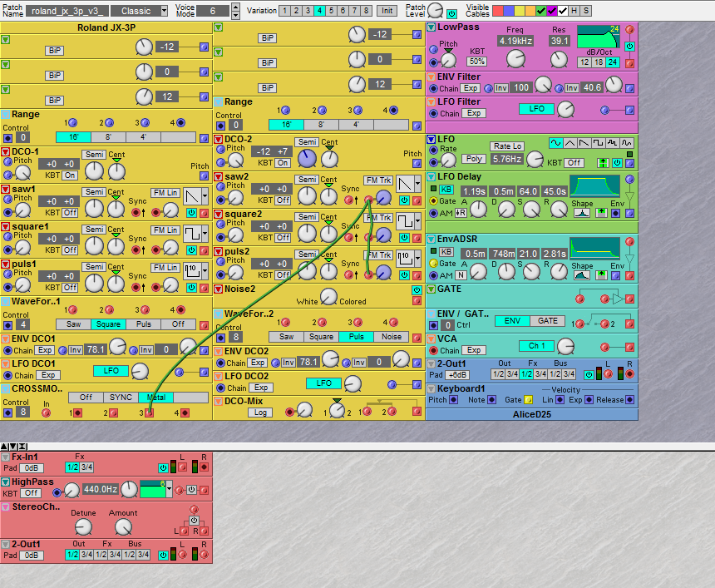Toggle white visible cables checkbox
715x588 pixels.
[563, 11]
